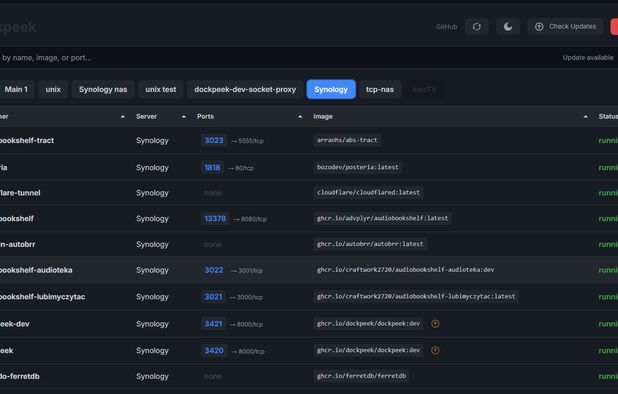Viewport: 618px width, 394px height.
Task: Click Synology server cell in abs-tract row
Action: [x=152, y=140]
